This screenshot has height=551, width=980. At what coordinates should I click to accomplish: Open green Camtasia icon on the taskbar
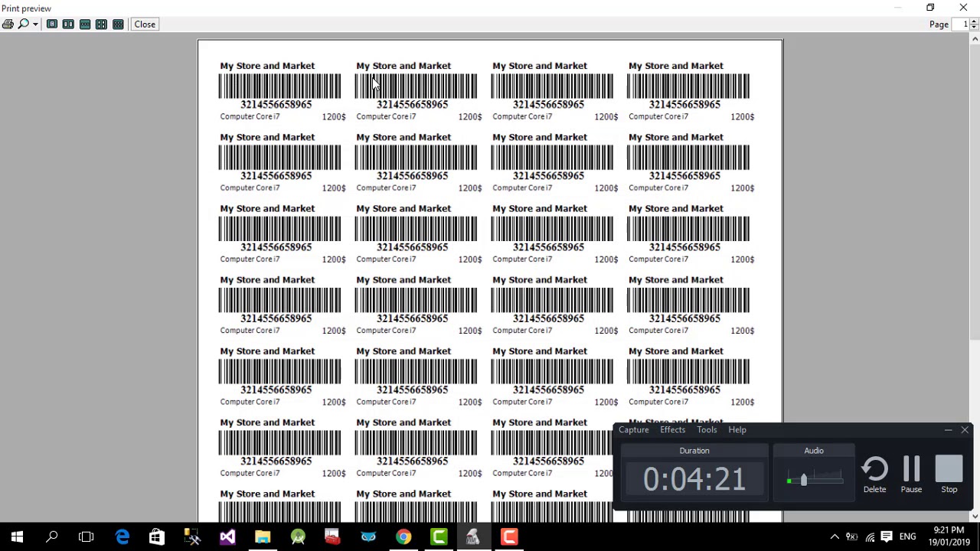439,536
